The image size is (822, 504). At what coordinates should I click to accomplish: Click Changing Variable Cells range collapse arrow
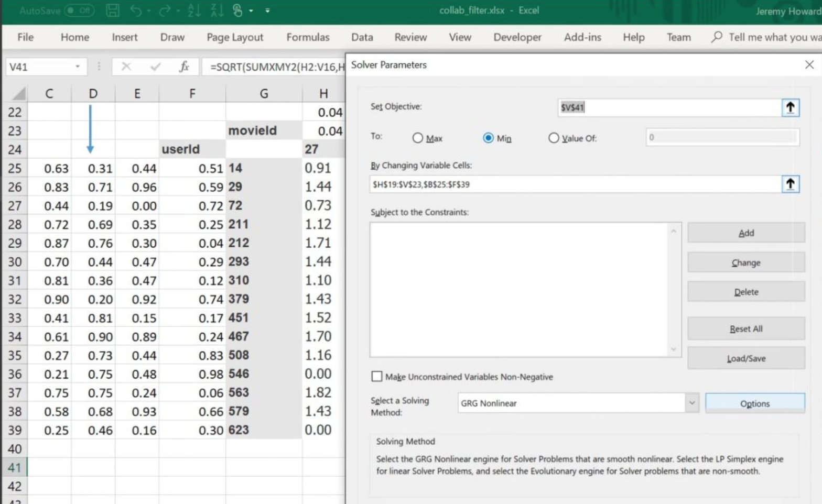point(791,184)
